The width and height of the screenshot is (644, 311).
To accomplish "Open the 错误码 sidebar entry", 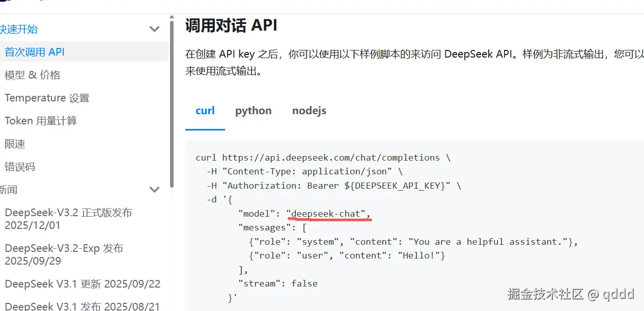I will click(x=20, y=167).
